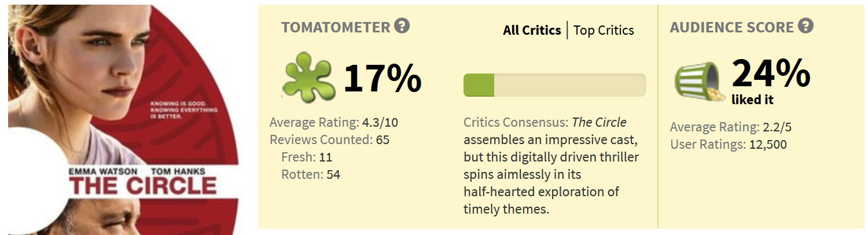The image size is (868, 235).
Task: Switch to the All Critics tab
Action: (532, 31)
